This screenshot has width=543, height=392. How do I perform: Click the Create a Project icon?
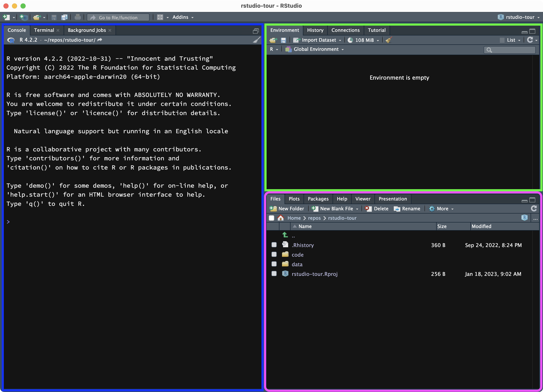point(24,17)
